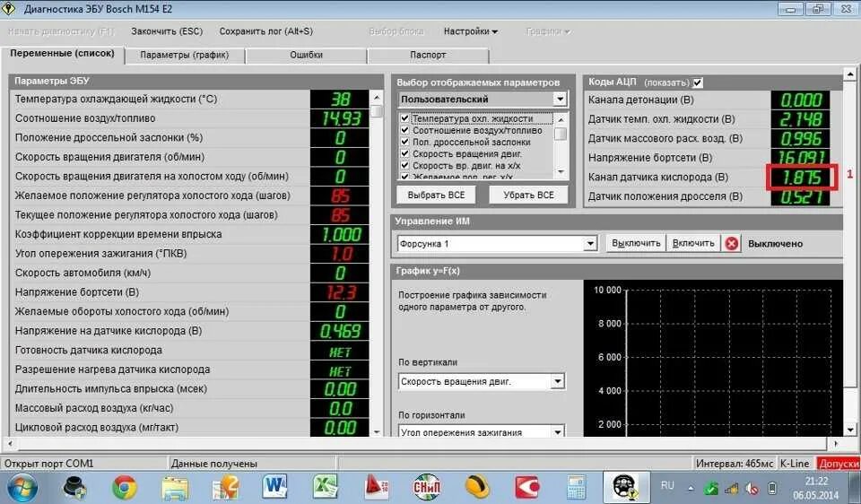Click Выбор блока menu item
This screenshot has height=504, width=861.
tap(396, 31)
